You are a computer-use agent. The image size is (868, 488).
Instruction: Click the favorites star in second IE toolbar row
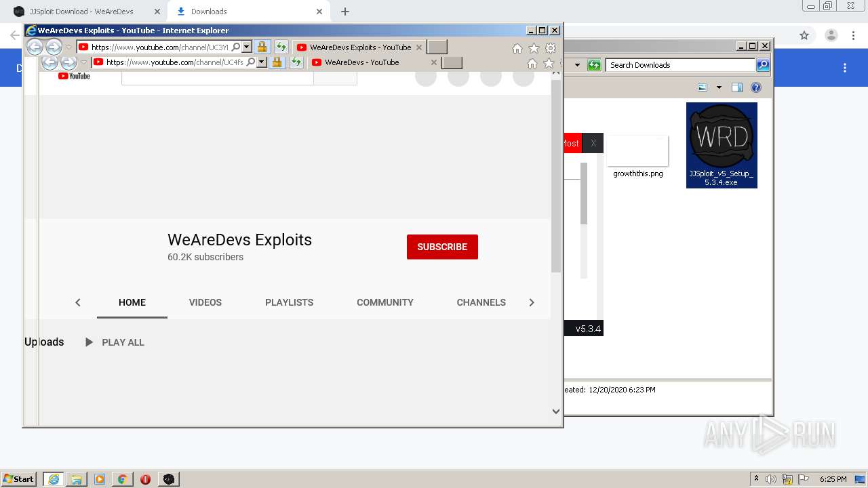[549, 63]
